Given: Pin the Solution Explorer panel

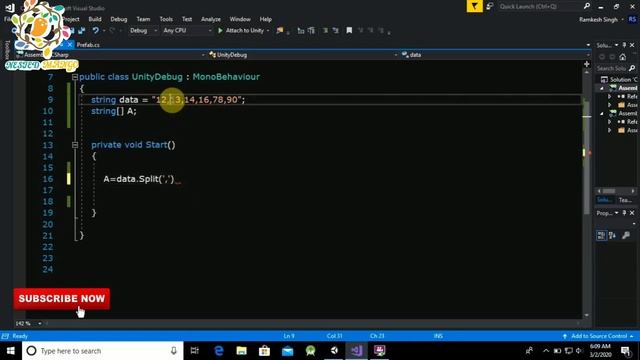Looking at the screenshot, I should click(624, 45).
